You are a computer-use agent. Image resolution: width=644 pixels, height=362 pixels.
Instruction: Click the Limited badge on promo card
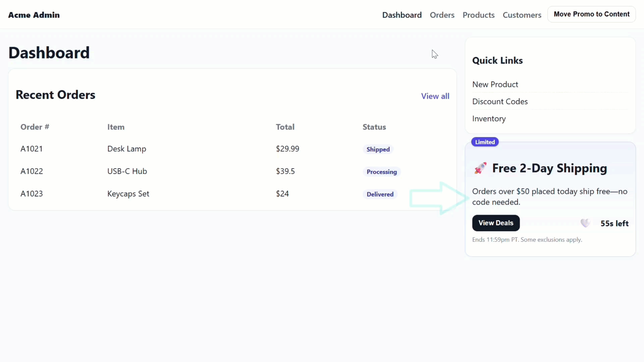tap(485, 142)
